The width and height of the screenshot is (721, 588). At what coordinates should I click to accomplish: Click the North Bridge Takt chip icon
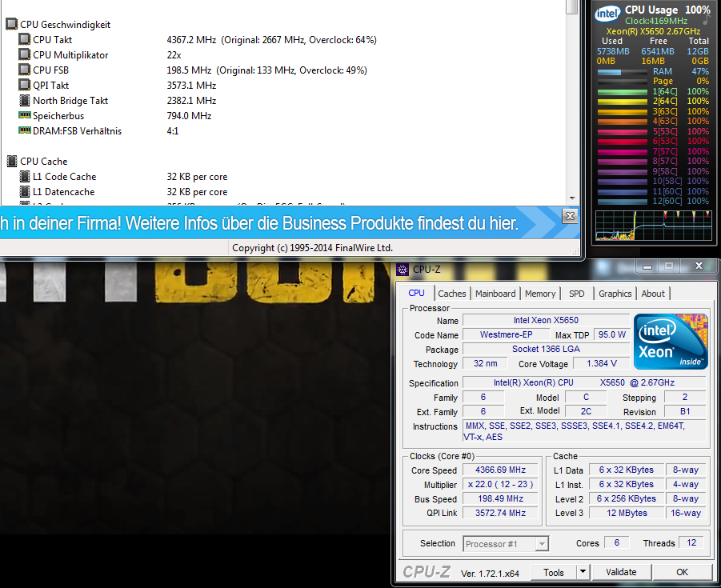tap(24, 100)
